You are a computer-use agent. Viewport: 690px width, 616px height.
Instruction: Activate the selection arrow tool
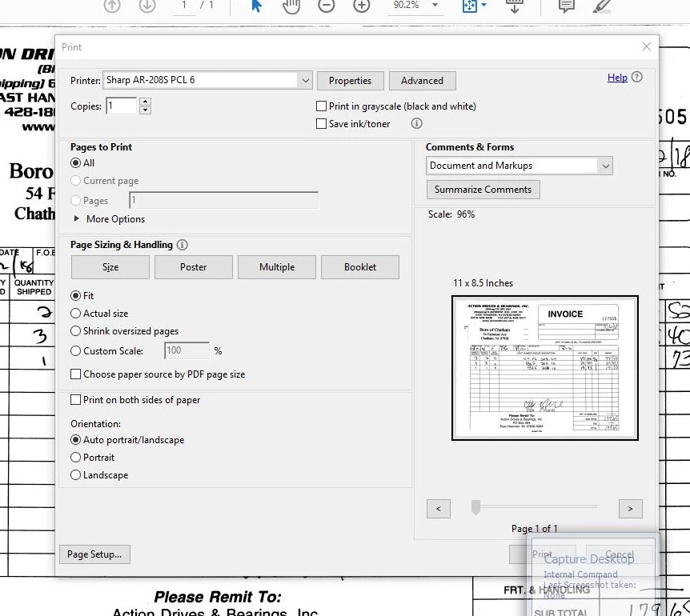point(257,6)
